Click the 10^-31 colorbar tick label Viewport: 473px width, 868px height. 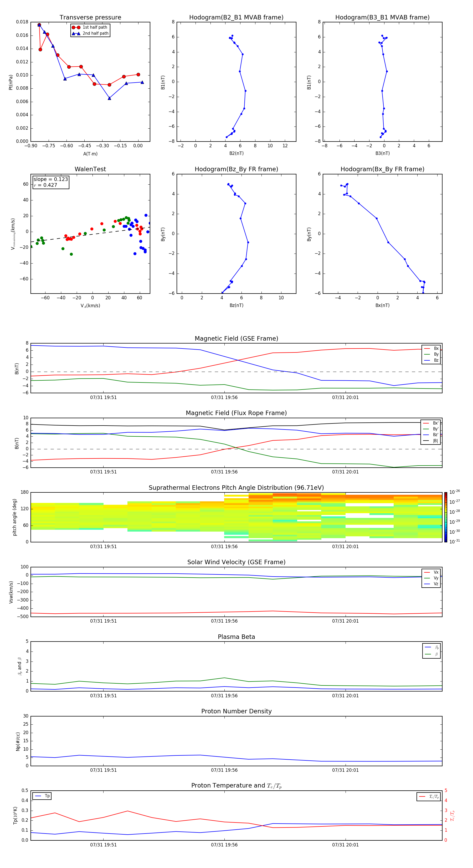click(x=455, y=542)
